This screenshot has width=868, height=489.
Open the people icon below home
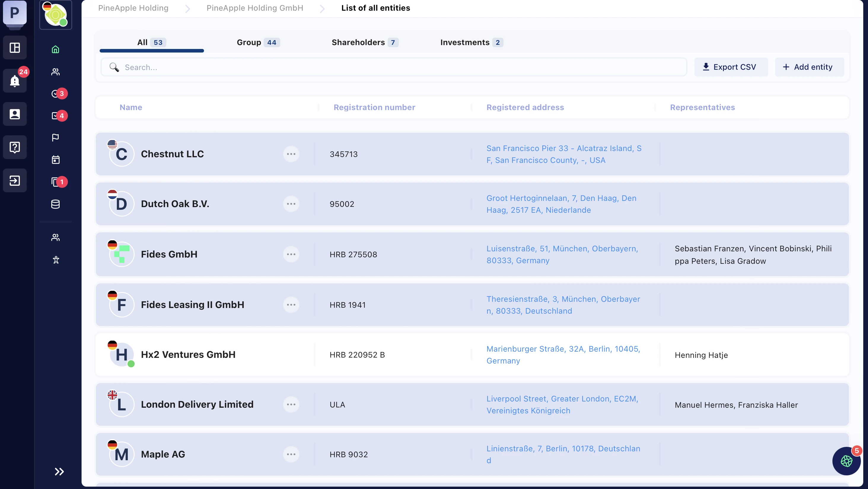(x=55, y=72)
